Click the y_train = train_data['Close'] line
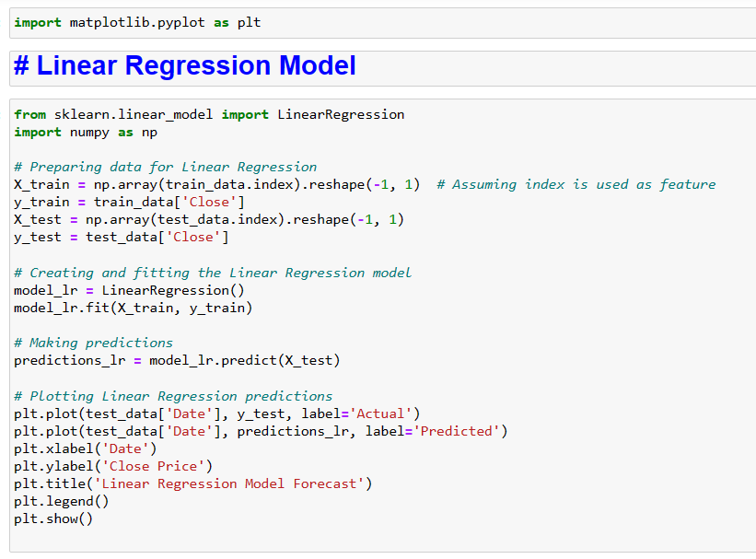756x559 pixels. (x=129, y=203)
